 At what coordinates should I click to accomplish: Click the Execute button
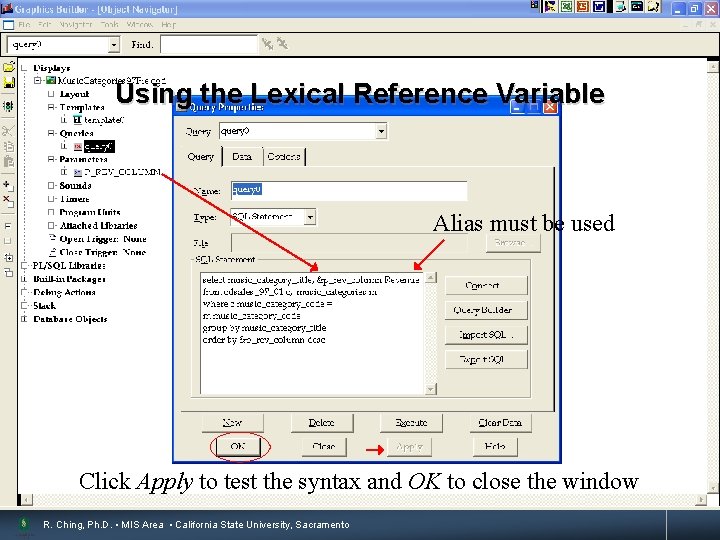click(411, 422)
